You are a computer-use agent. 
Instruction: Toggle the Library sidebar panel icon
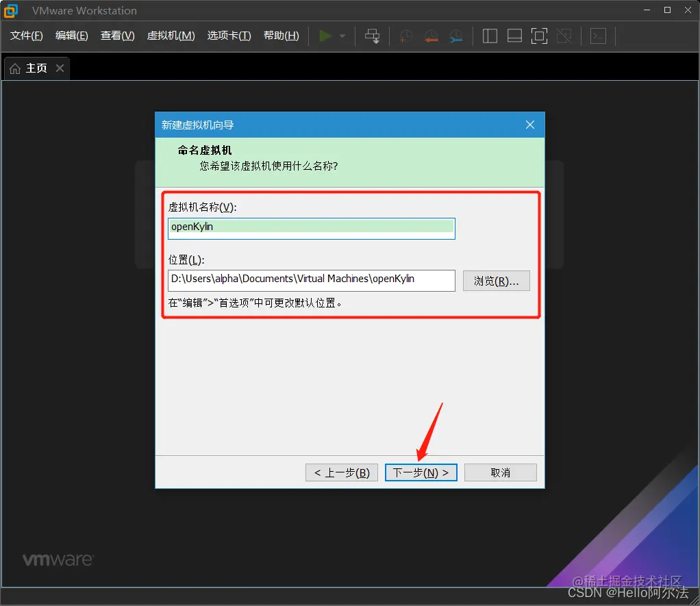coord(490,36)
